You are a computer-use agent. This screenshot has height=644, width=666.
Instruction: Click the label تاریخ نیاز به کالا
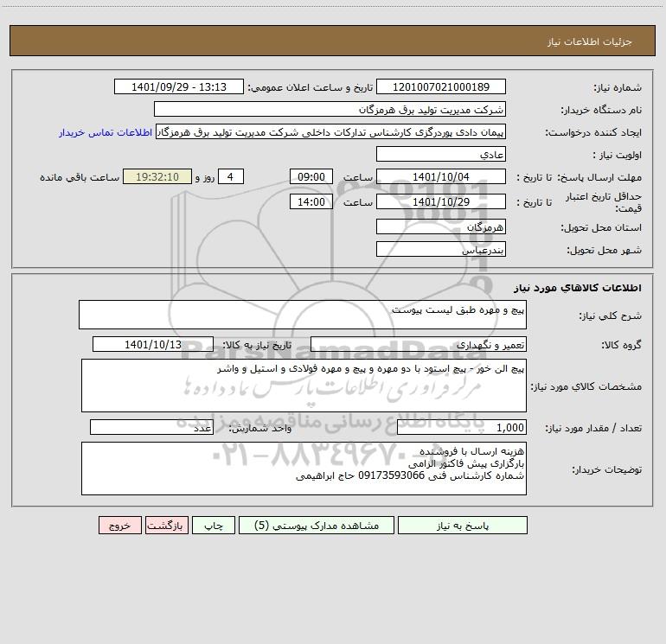point(258,345)
